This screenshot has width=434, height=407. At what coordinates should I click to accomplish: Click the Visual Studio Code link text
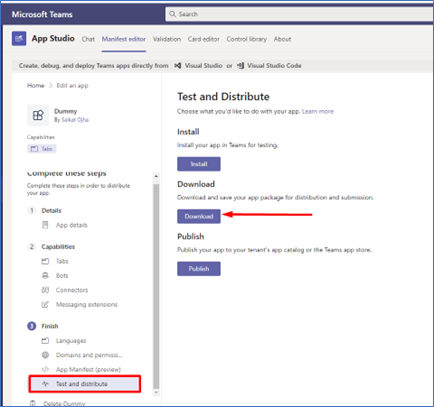[274, 66]
